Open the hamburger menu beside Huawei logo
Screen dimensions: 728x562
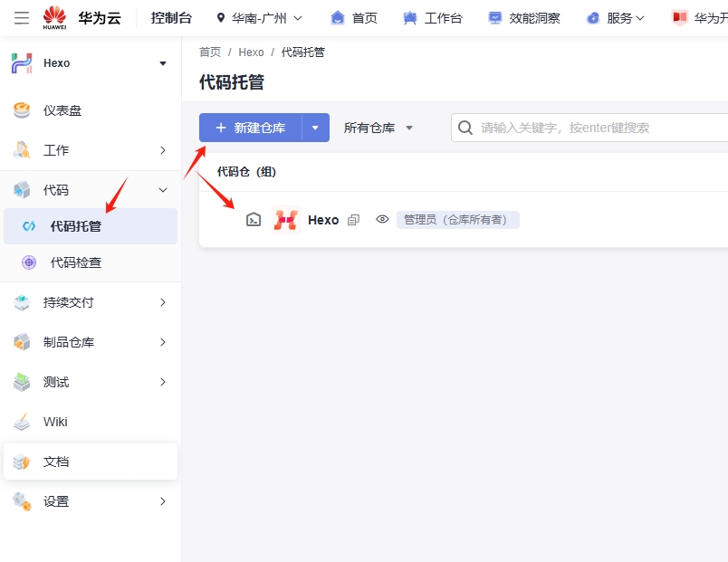[x=22, y=18]
